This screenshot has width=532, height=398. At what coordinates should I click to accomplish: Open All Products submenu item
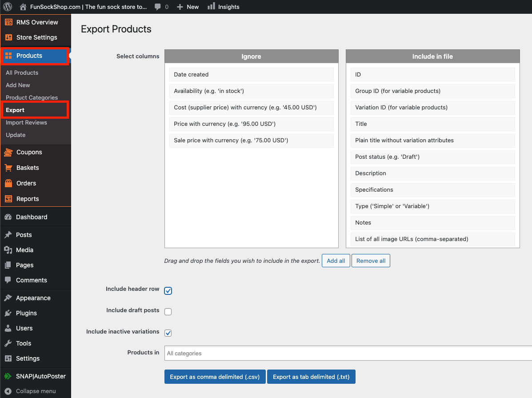(22, 72)
